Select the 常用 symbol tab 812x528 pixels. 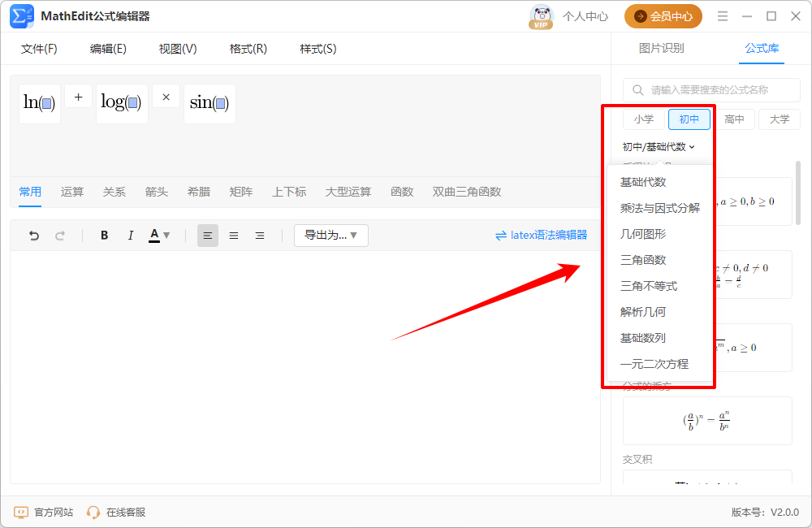(x=30, y=192)
